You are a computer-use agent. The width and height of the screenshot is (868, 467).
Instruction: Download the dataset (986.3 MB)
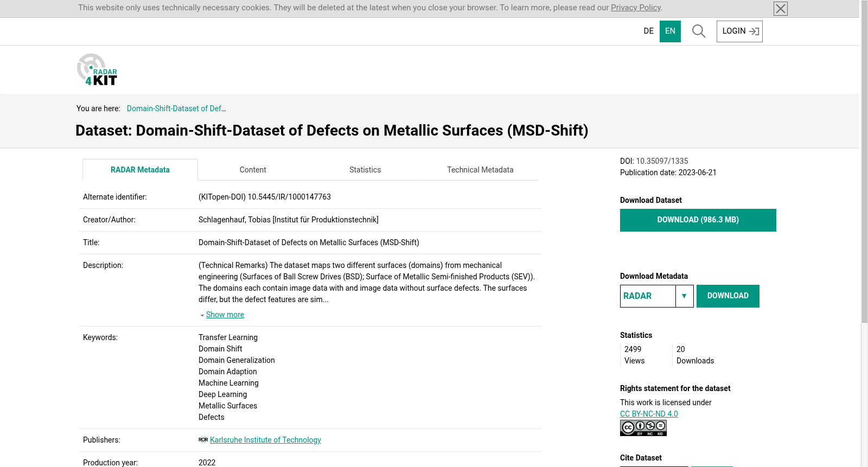pos(698,220)
